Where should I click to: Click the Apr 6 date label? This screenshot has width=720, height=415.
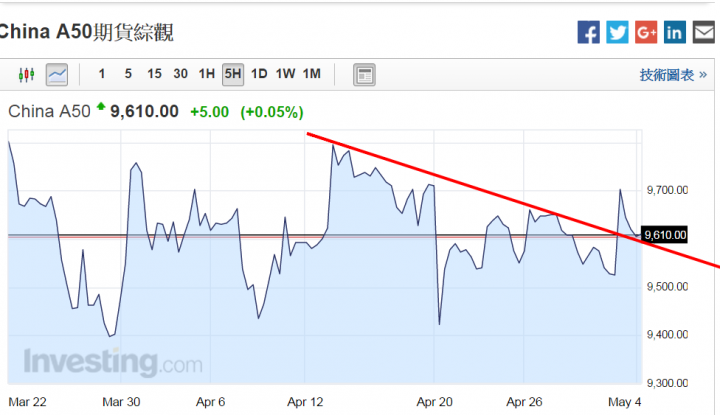click(x=210, y=402)
